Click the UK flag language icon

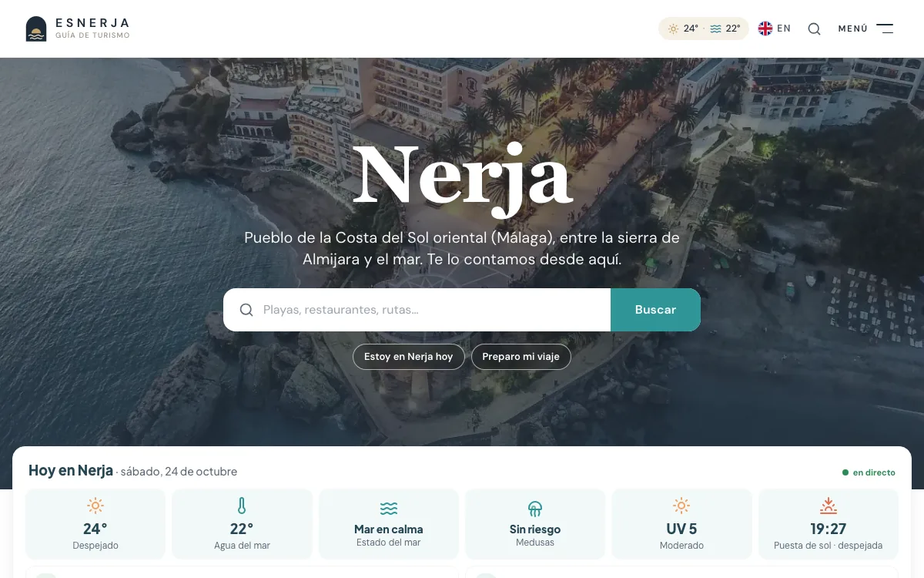click(x=765, y=29)
